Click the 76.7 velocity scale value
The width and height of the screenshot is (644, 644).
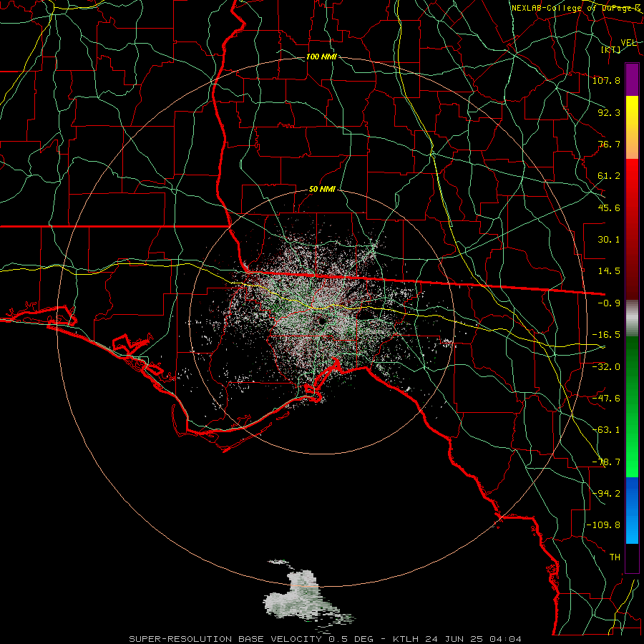point(609,144)
